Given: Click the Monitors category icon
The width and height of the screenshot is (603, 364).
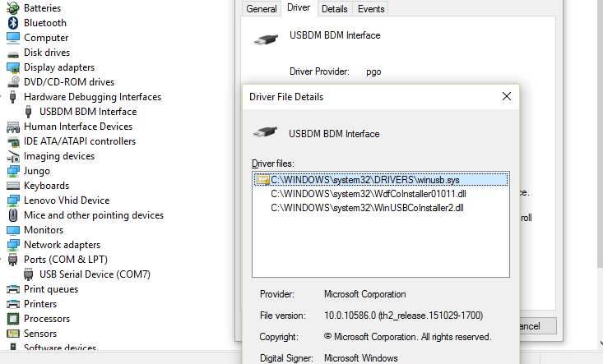Looking at the screenshot, I should pyautogui.click(x=13, y=230).
